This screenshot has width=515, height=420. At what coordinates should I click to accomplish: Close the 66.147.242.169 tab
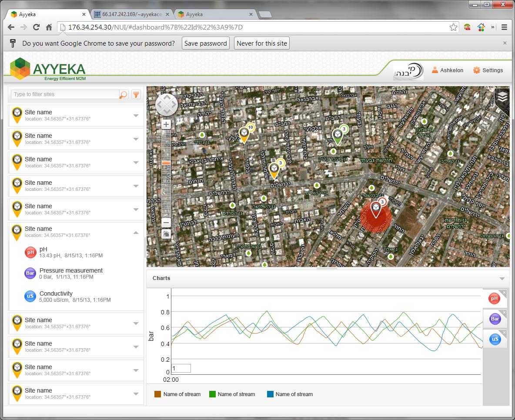[x=167, y=14]
